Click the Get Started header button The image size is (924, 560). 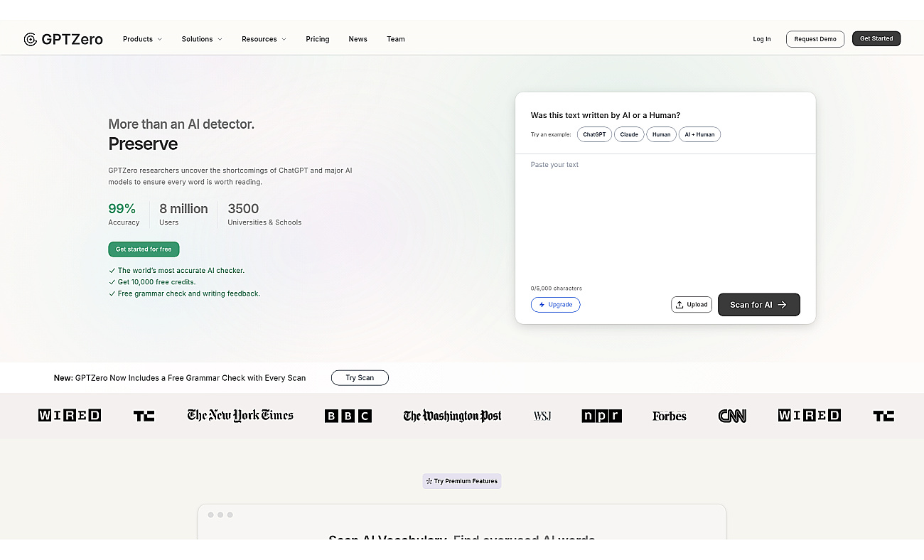click(x=876, y=38)
